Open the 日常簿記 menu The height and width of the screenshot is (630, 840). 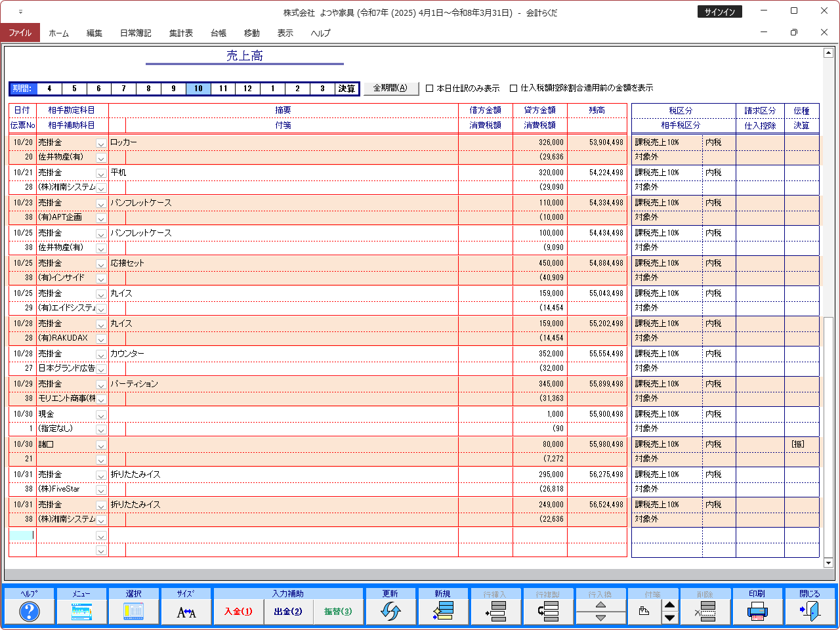tap(135, 33)
